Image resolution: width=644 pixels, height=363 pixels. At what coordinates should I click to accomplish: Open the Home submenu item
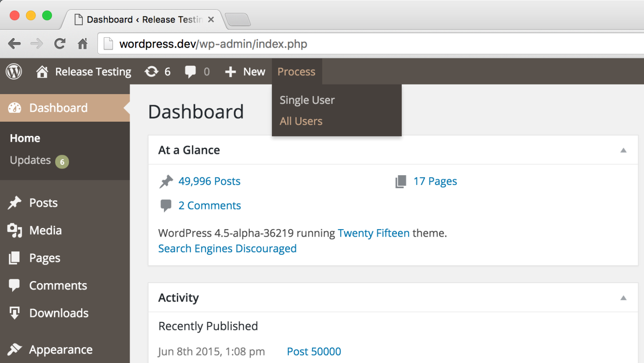click(x=25, y=138)
